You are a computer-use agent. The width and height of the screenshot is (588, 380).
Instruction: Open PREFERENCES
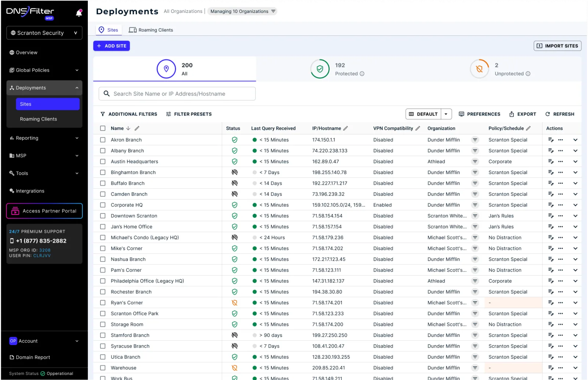click(480, 114)
